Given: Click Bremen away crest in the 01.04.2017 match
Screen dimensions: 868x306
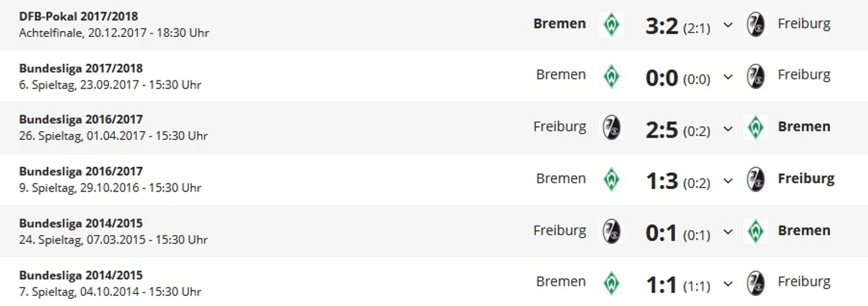Looking at the screenshot, I should pos(756,127).
